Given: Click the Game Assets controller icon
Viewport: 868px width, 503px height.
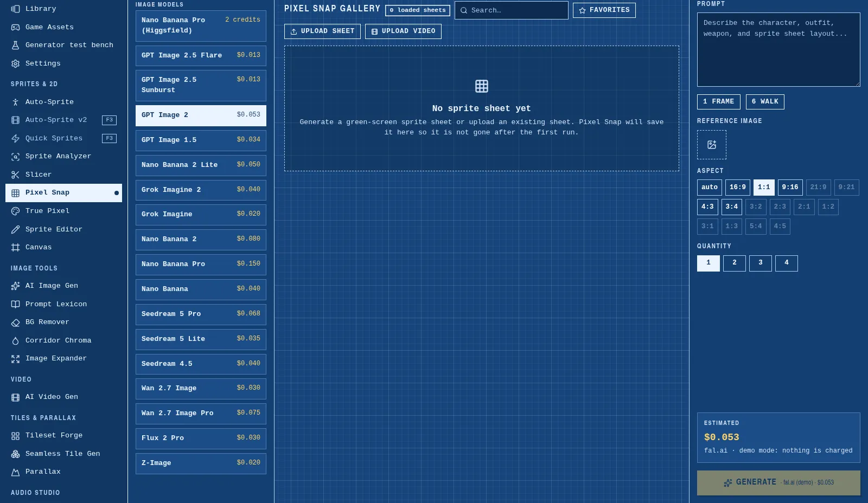Looking at the screenshot, I should click(x=15, y=27).
